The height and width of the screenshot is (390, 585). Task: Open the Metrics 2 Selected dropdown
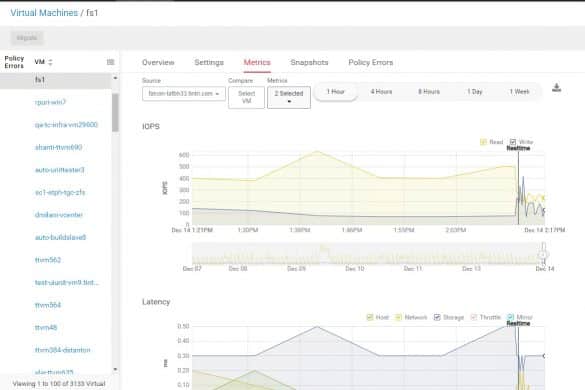(x=289, y=97)
